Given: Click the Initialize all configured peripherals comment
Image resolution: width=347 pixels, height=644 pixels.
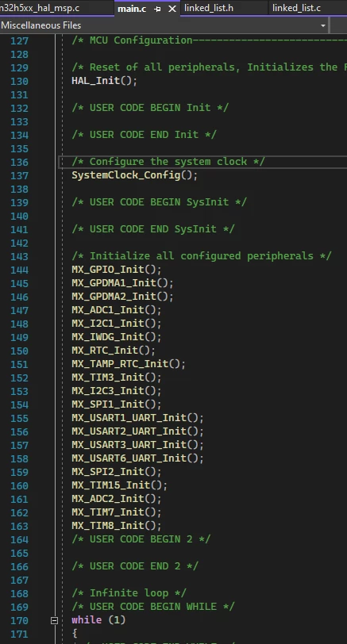Looking at the screenshot, I should pyautogui.click(x=202, y=256).
